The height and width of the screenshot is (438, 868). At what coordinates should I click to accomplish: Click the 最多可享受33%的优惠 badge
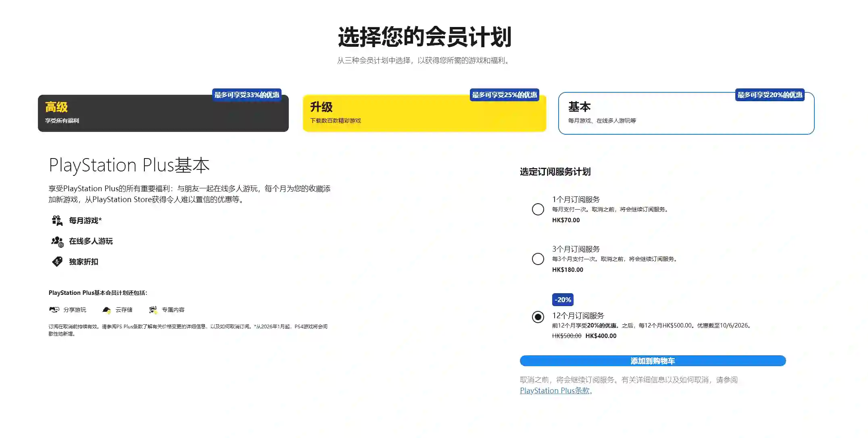pyautogui.click(x=247, y=95)
